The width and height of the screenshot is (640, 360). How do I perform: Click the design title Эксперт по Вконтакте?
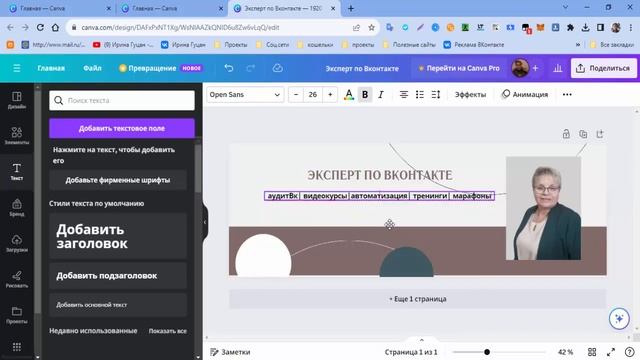[x=362, y=69]
